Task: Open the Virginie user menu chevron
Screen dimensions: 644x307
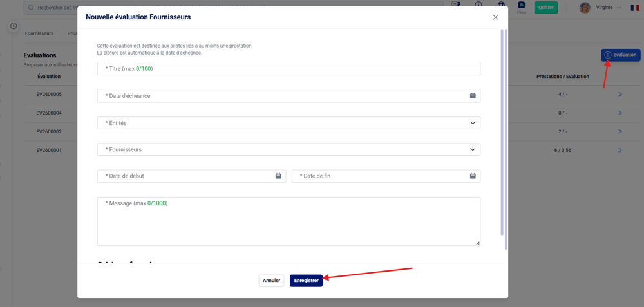Action: [x=620, y=8]
